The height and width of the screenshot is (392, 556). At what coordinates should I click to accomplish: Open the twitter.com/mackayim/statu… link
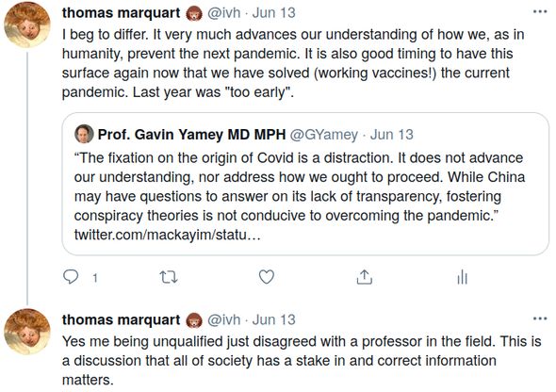tap(168, 235)
